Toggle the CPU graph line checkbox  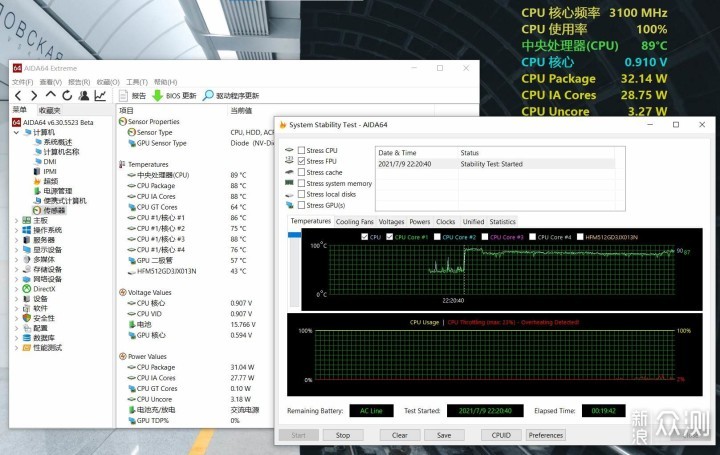(365, 237)
